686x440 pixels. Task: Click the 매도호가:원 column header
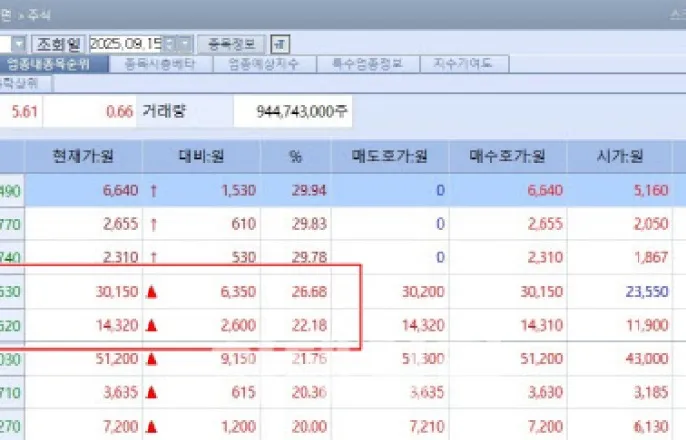(x=390, y=156)
